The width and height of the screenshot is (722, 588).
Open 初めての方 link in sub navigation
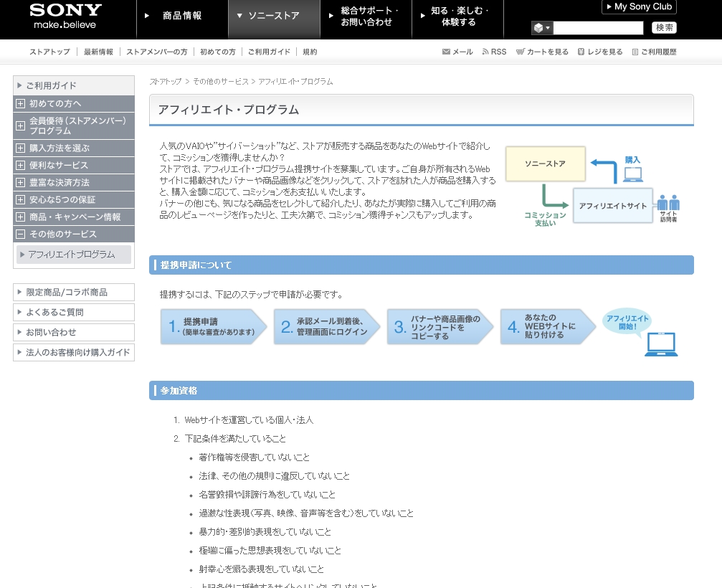click(218, 52)
